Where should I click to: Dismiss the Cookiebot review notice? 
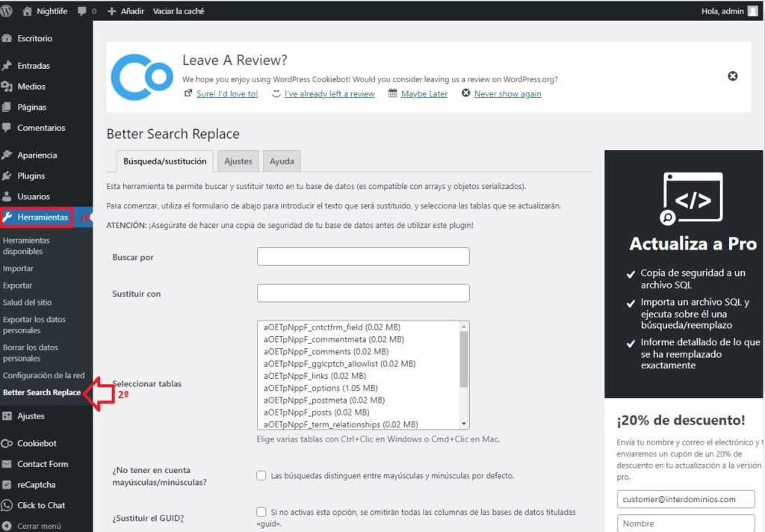732,76
